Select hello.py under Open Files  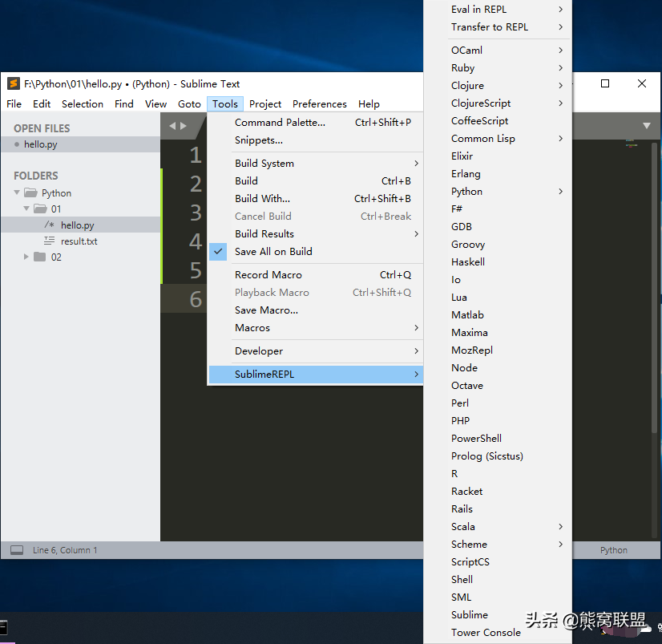point(80,144)
